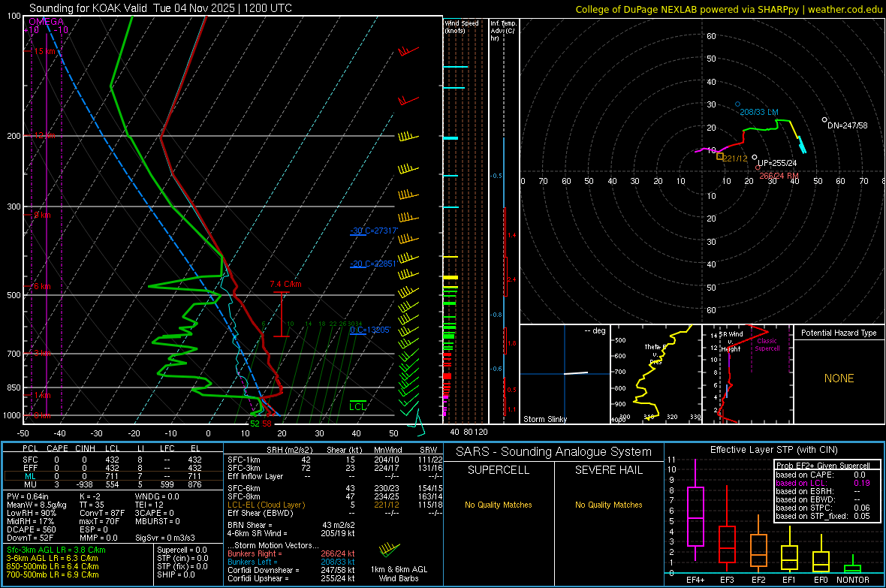Screen dimensions: 886x588
Task: Click 'No Quality Matches' under SEVERE HAIL
Action: [608, 505]
